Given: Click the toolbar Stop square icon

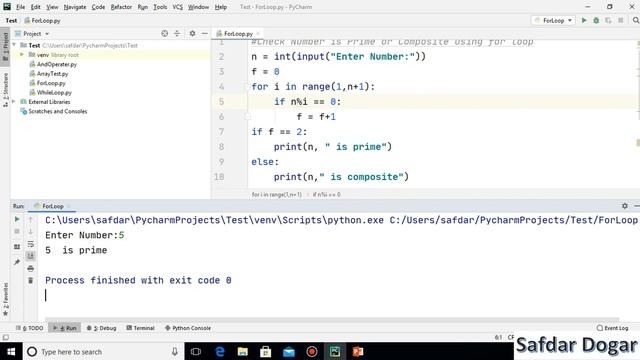Looking at the screenshot, I should point(620,20).
